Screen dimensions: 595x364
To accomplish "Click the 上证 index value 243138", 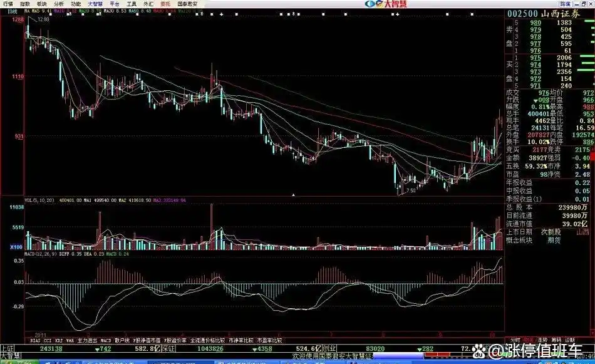I will (51, 348).
